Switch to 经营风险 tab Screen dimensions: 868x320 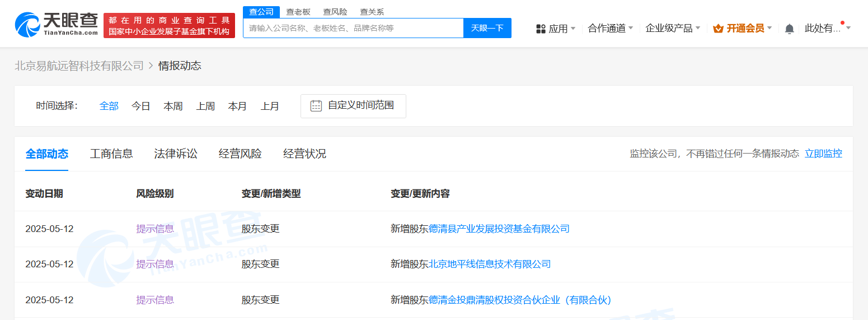click(240, 154)
